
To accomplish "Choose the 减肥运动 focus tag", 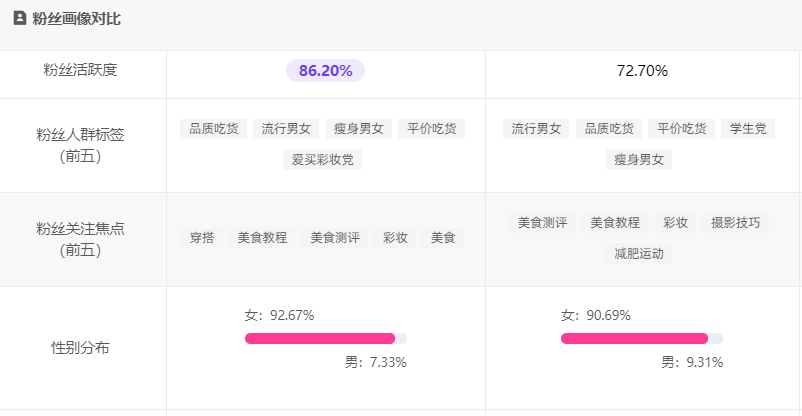I will [x=639, y=254].
